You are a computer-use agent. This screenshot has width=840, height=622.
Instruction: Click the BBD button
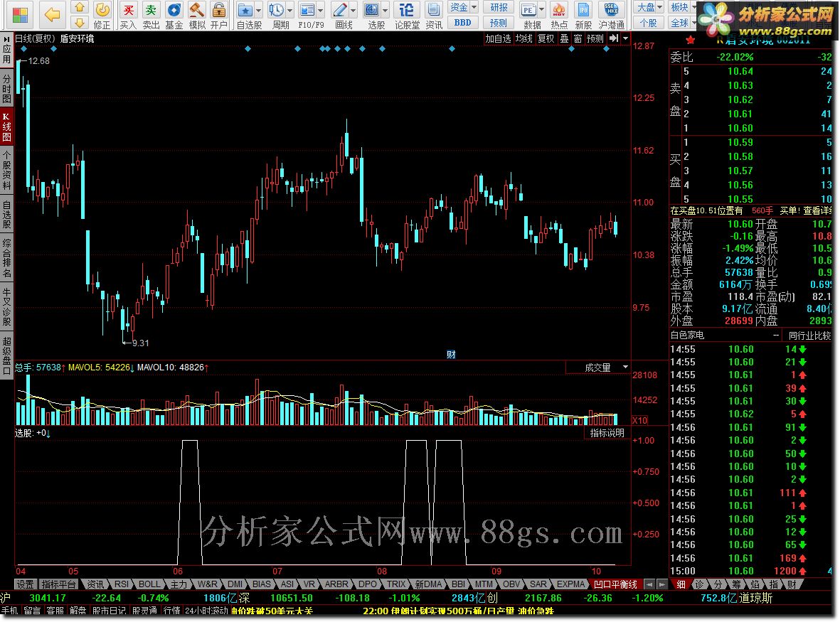click(463, 23)
